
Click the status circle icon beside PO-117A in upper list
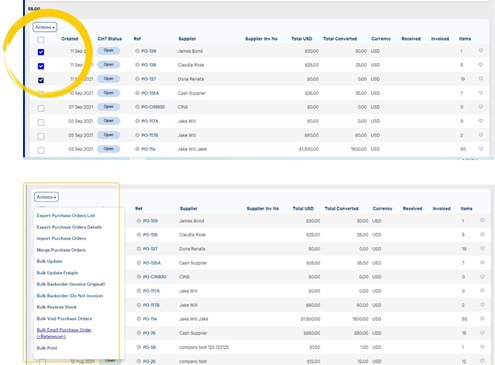click(137, 121)
